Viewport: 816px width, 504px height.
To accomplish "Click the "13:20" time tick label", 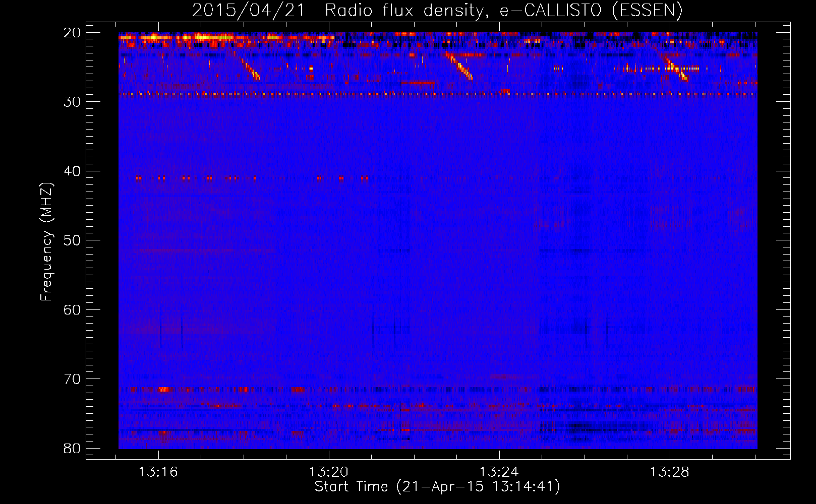I will tap(329, 472).
